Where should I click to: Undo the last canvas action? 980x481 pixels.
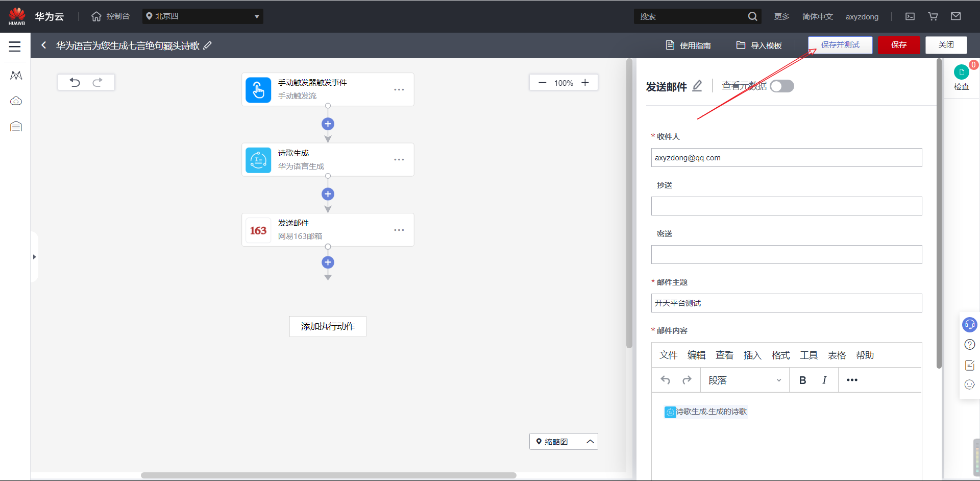click(75, 82)
